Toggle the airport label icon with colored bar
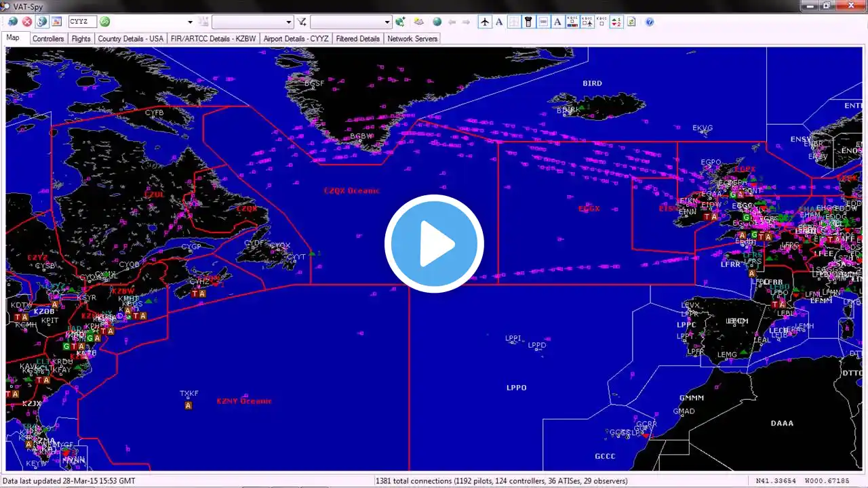The height and width of the screenshot is (488, 868). (572, 22)
